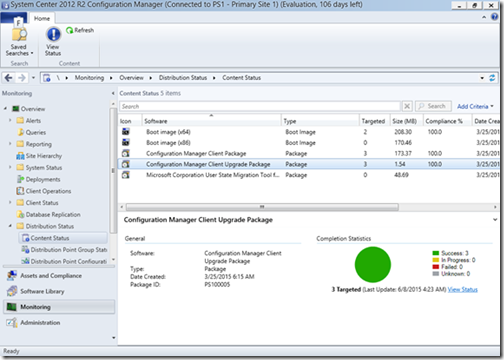This screenshot has width=504, height=360.
Task: Expand the Client Status tree node
Action: tap(10, 202)
